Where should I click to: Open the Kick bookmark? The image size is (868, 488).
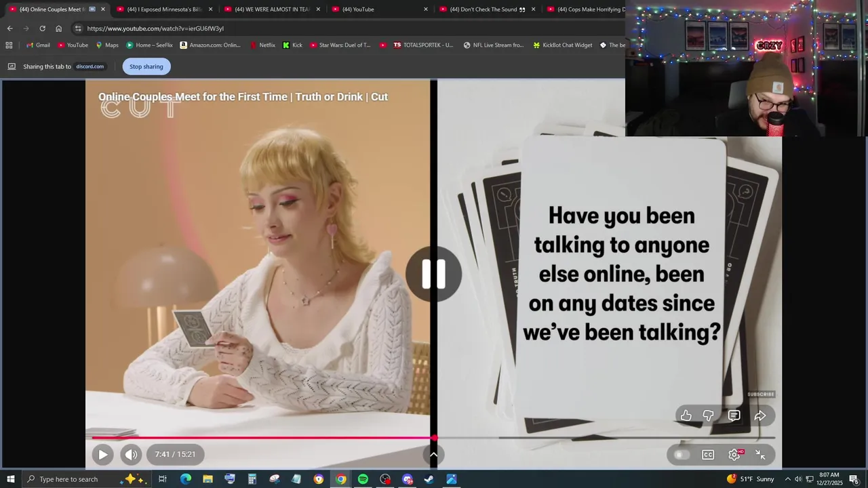292,45
